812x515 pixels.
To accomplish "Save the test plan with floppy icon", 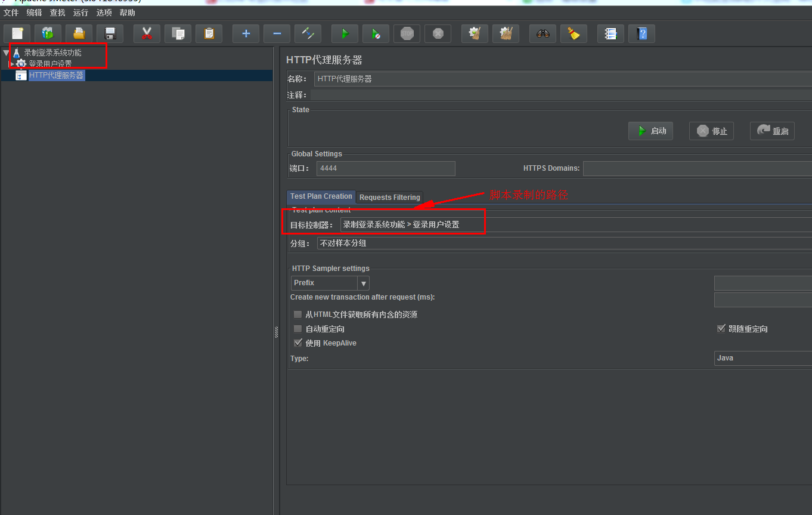I will coord(110,33).
